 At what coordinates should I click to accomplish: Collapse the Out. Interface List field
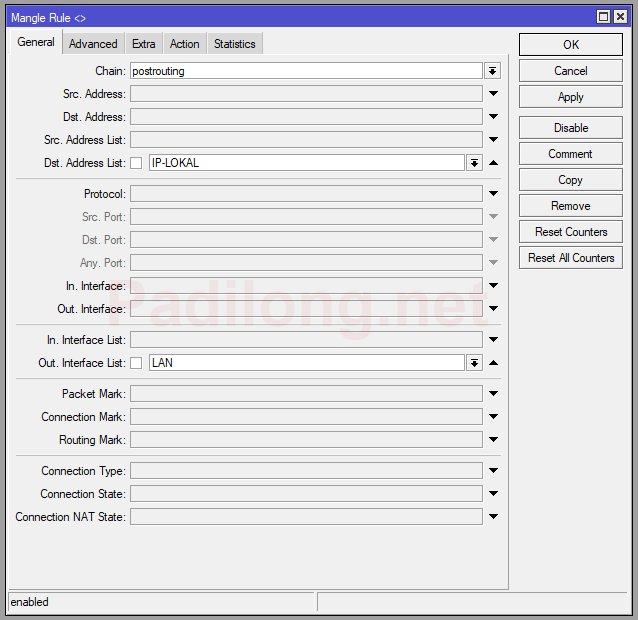pyautogui.click(x=493, y=363)
